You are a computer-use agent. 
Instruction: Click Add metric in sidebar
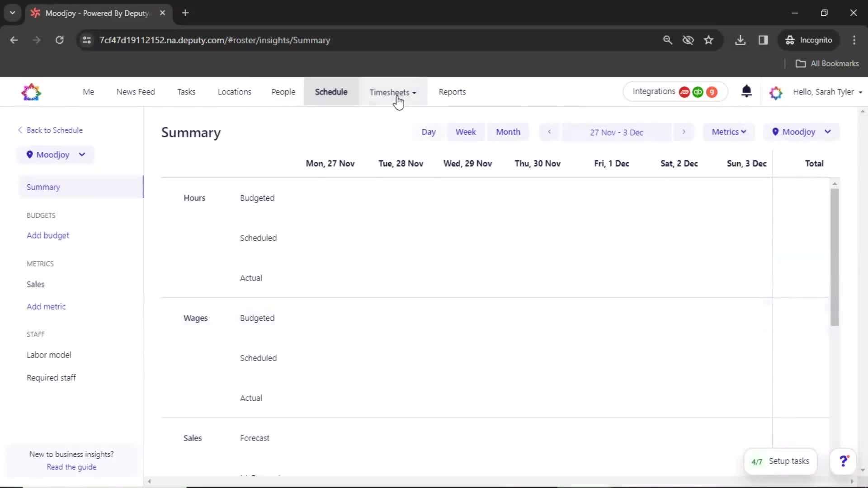pyautogui.click(x=46, y=306)
